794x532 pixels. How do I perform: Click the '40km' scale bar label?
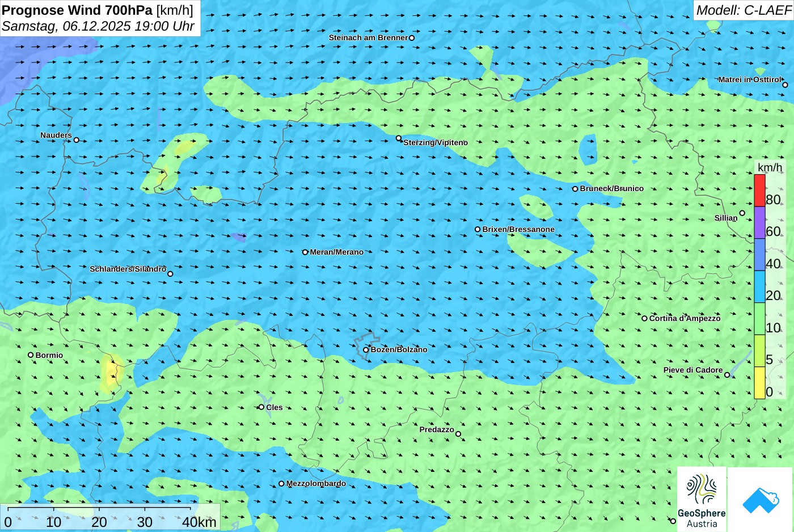click(200, 522)
